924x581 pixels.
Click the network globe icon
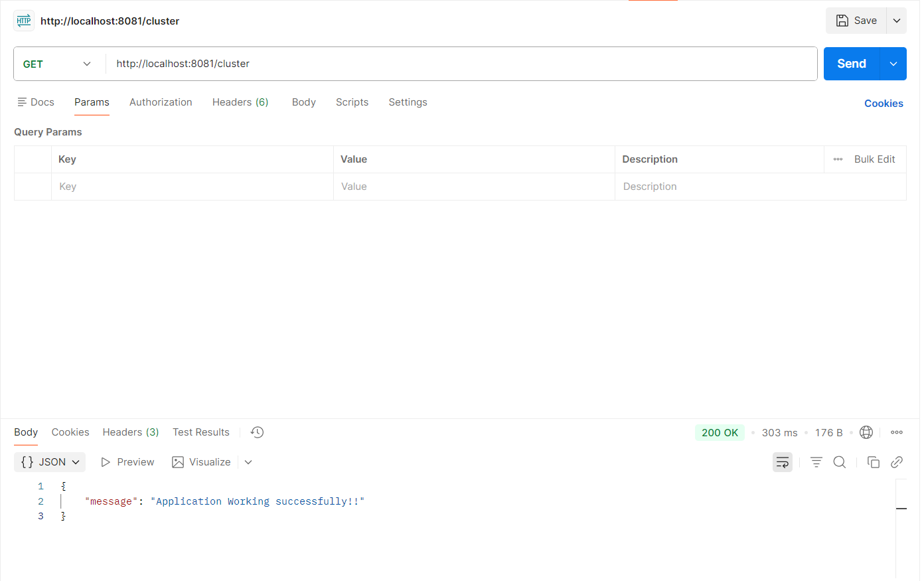pyautogui.click(x=866, y=432)
